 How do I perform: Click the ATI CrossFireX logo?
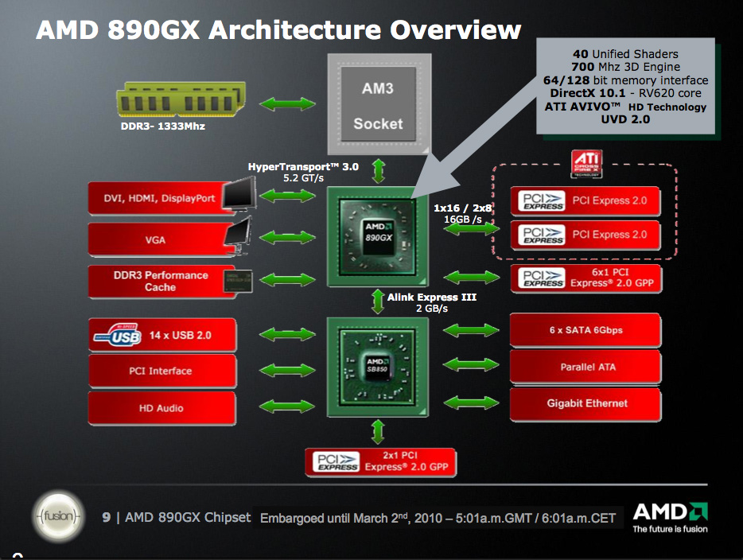click(x=586, y=164)
